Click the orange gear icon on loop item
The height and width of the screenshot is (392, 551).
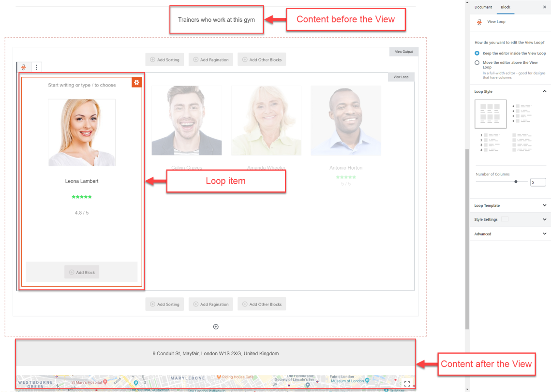[x=137, y=82]
